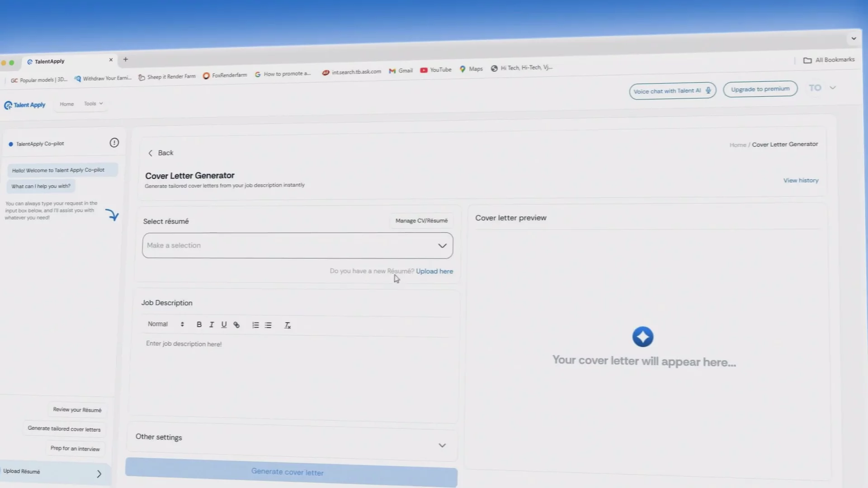Apply italic formatting in editor toolbar
The width and height of the screenshot is (868, 488).
(x=211, y=324)
